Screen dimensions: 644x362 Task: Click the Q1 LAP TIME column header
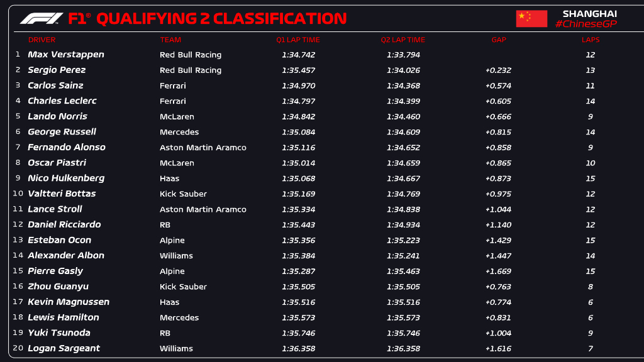[298, 40]
